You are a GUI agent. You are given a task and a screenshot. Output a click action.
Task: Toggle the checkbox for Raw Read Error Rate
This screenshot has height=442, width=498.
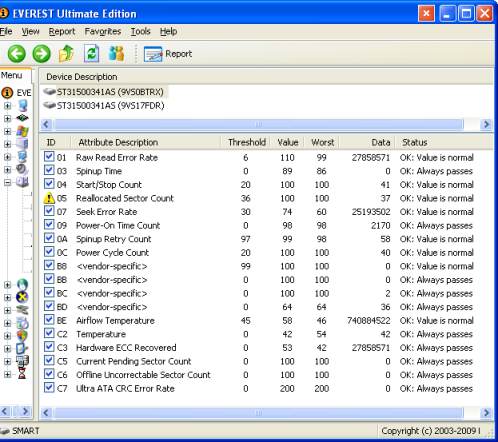(x=49, y=156)
